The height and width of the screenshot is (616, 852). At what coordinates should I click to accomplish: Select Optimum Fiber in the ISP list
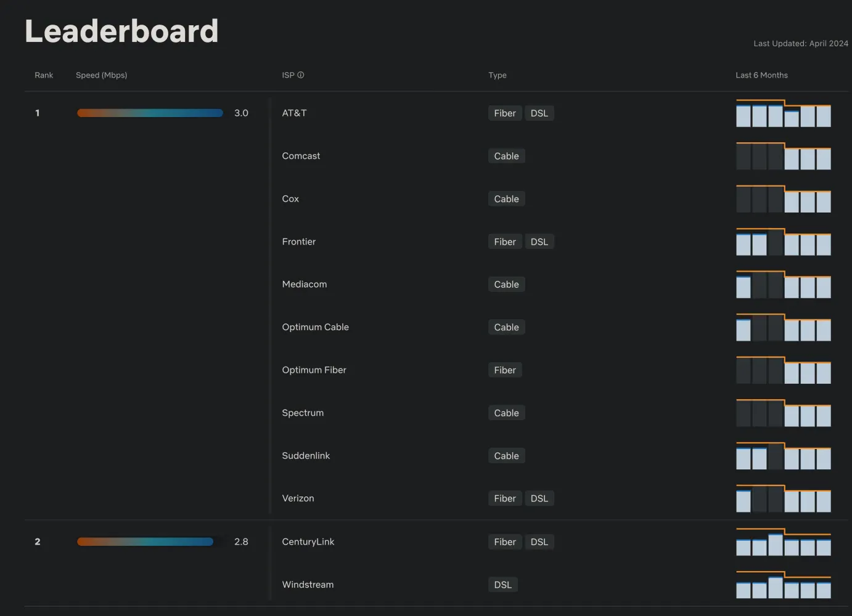tap(314, 370)
